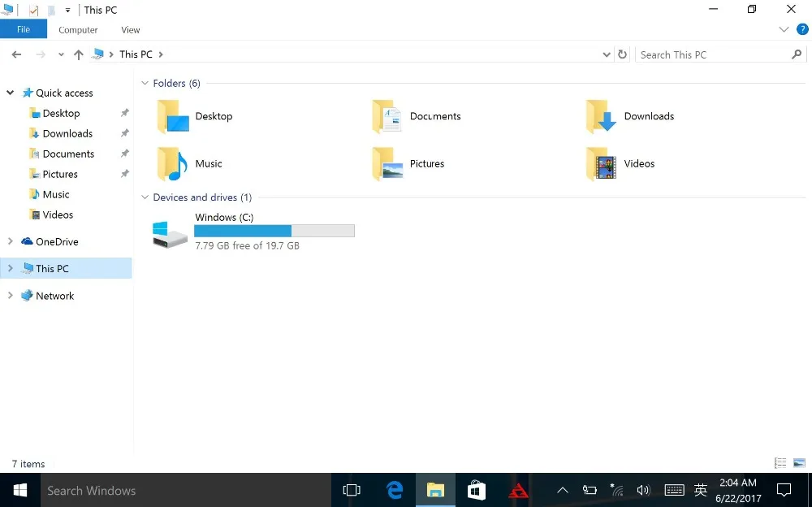The image size is (812, 507).
Task: Unpin Pictures using its pin icon
Action: pyautogui.click(x=125, y=174)
